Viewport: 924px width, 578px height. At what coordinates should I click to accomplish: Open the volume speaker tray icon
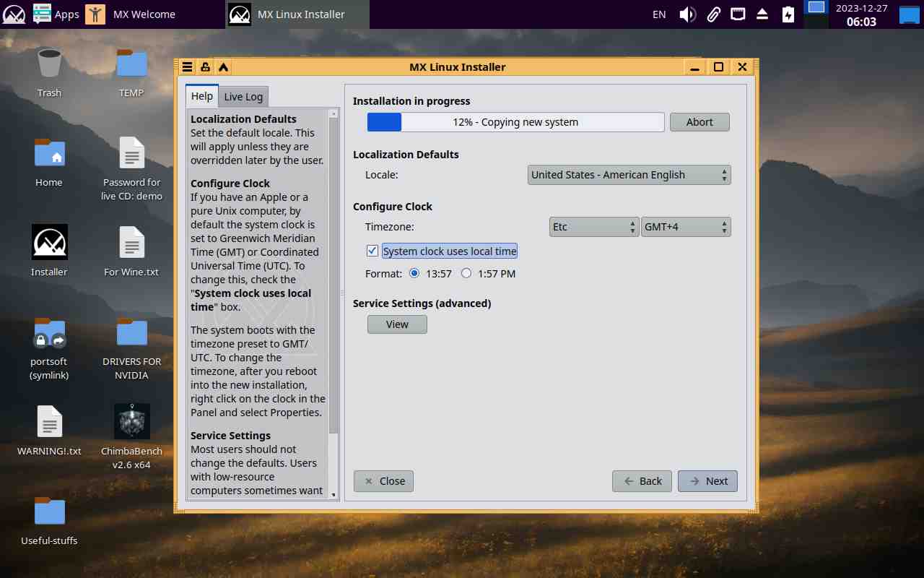tap(687, 14)
